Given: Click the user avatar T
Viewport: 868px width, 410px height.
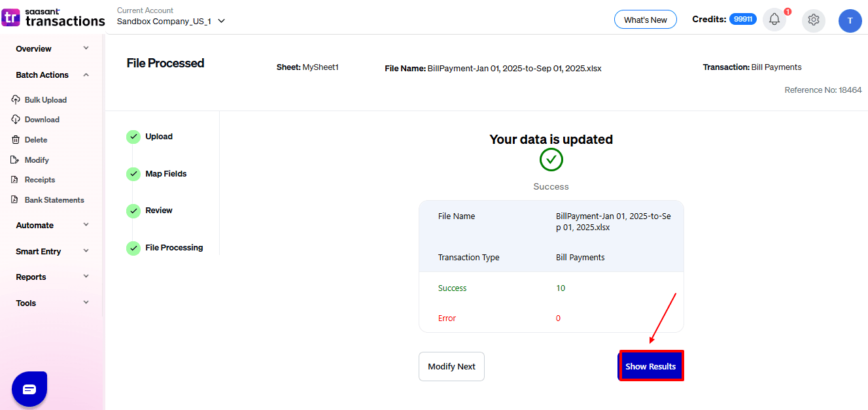Looking at the screenshot, I should [x=850, y=20].
